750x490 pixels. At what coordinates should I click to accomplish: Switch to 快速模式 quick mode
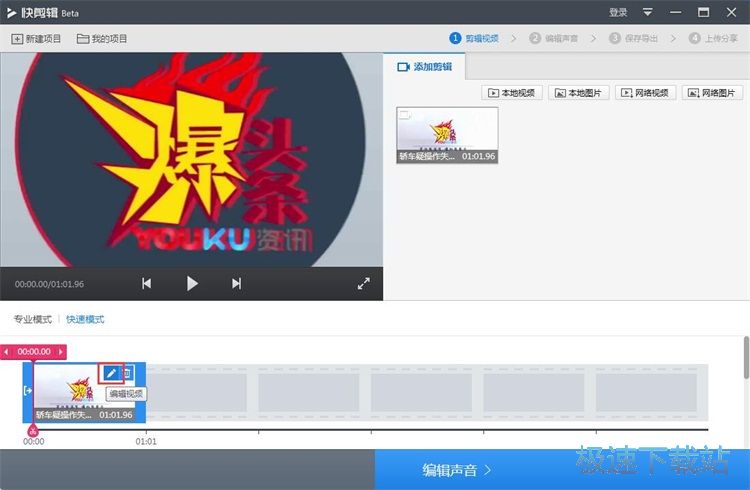[85, 319]
